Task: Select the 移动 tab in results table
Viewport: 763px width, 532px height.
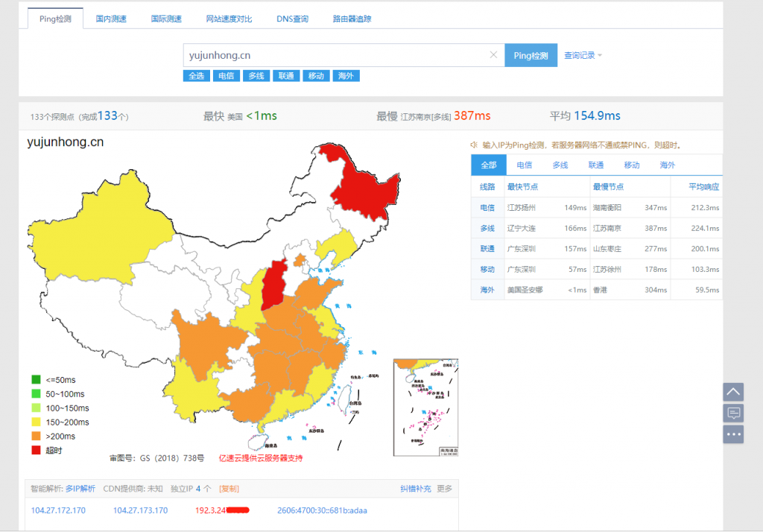Action: [x=632, y=165]
